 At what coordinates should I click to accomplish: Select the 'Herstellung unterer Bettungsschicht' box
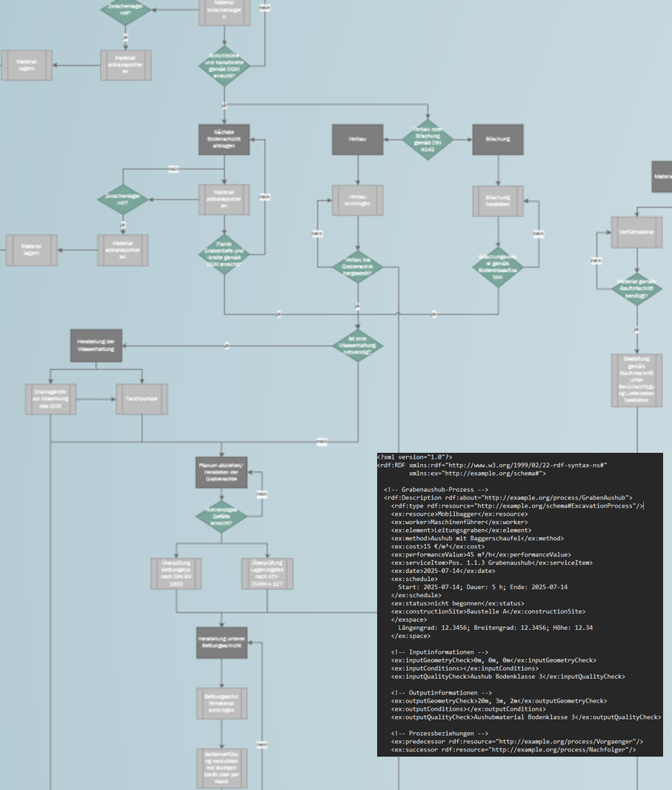222,643
